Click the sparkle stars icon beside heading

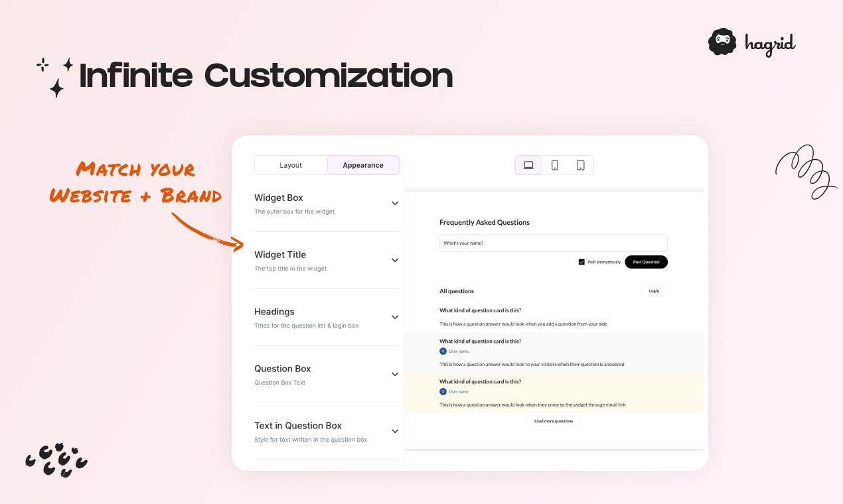click(x=55, y=77)
